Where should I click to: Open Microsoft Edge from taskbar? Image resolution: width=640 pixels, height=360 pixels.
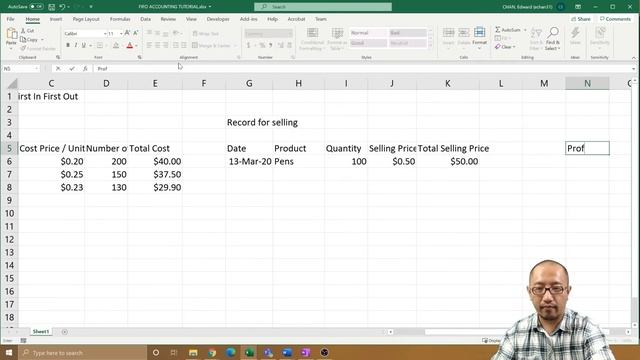click(x=231, y=353)
